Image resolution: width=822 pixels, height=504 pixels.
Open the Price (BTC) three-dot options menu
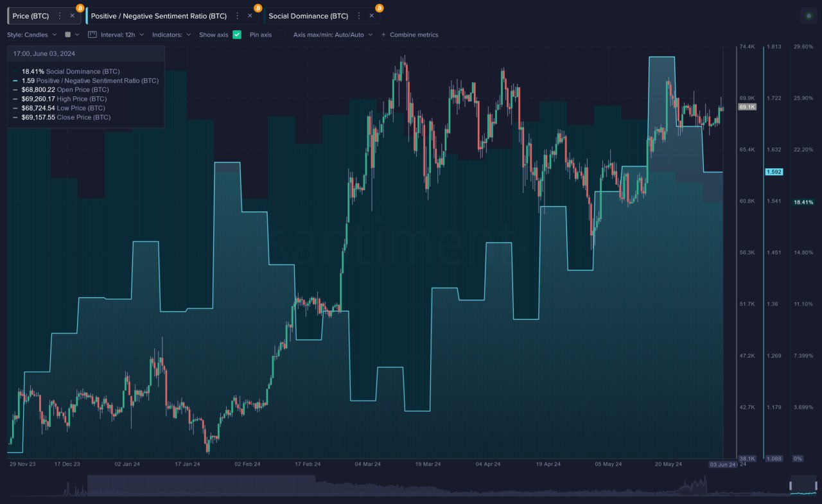point(60,16)
